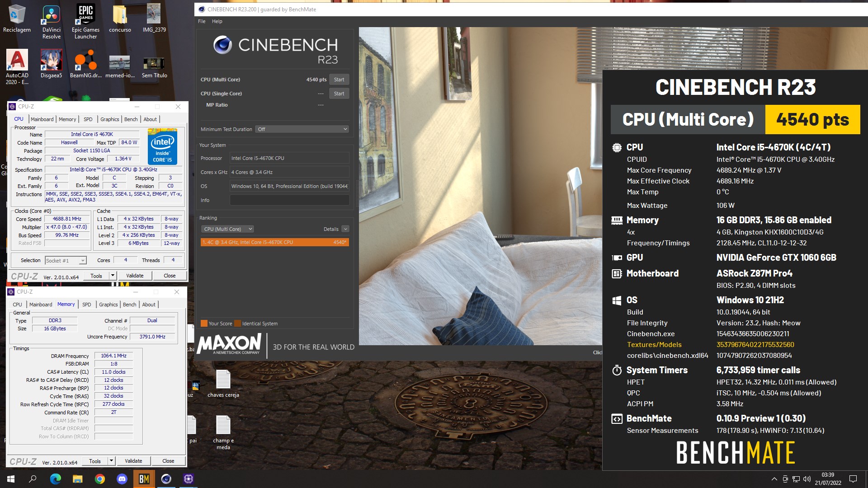Click the volume speaker tray icon
Image resolution: width=868 pixels, height=488 pixels.
point(807,479)
